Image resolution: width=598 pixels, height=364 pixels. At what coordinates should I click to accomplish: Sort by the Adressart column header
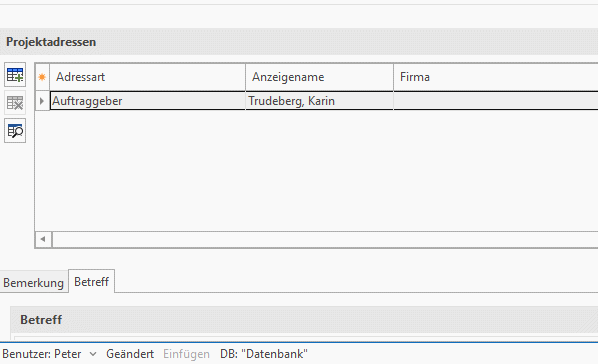pyautogui.click(x=148, y=77)
